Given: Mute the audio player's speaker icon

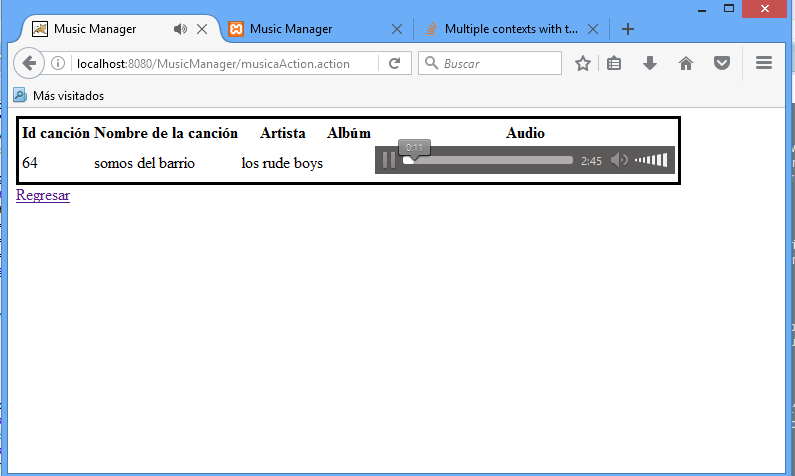Looking at the screenshot, I should 619,160.
